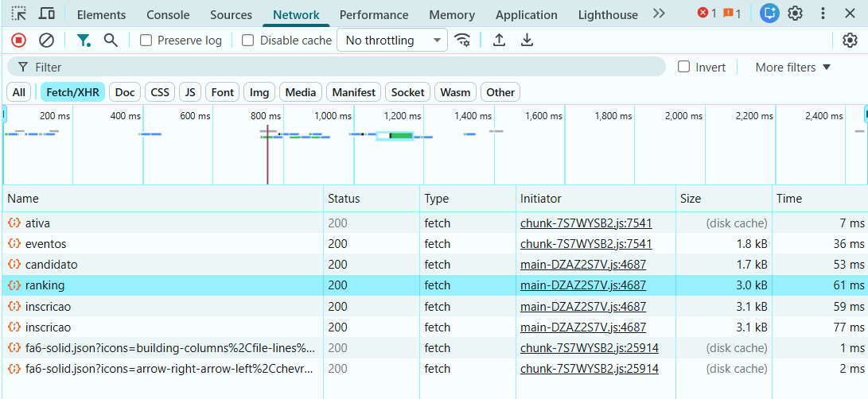Focus the Filter text input
The height and width of the screenshot is (399, 868).
click(x=336, y=67)
